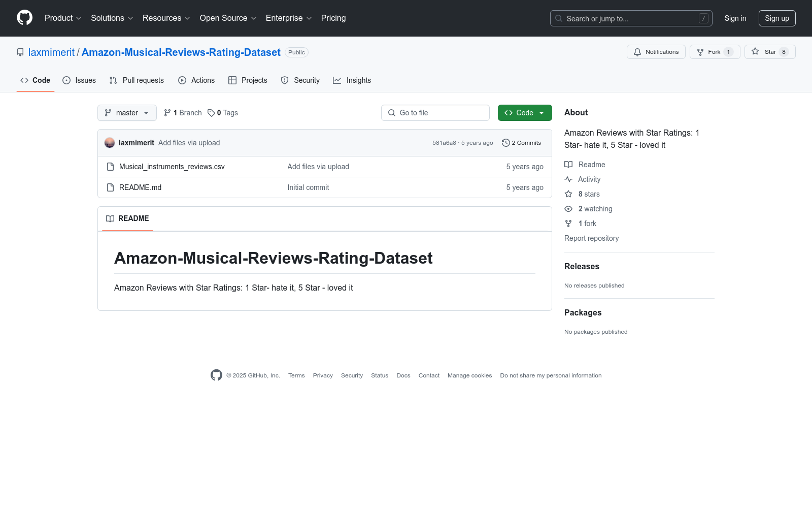View the 0 Tags list
Viewport: 812px width, 508px height.
pyautogui.click(x=223, y=113)
